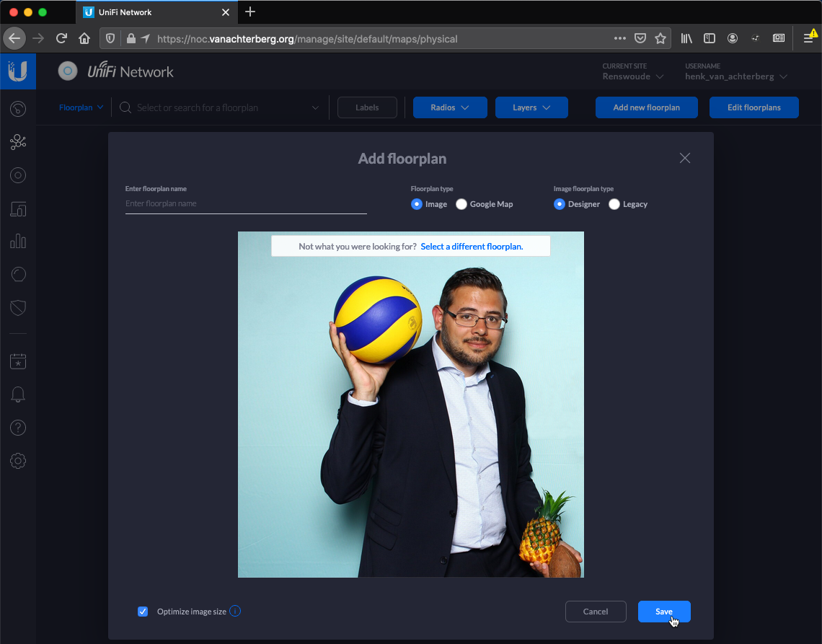Choose the Legacy image floorplan type
822x644 pixels.
pyautogui.click(x=614, y=204)
